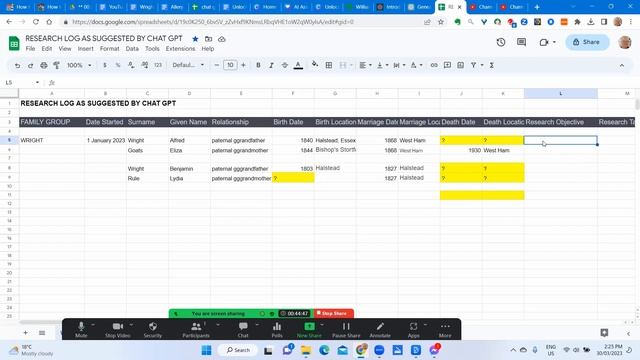This screenshot has height=360, width=640.
Task: Increase font size with plus button
Action: click(243, 65)
